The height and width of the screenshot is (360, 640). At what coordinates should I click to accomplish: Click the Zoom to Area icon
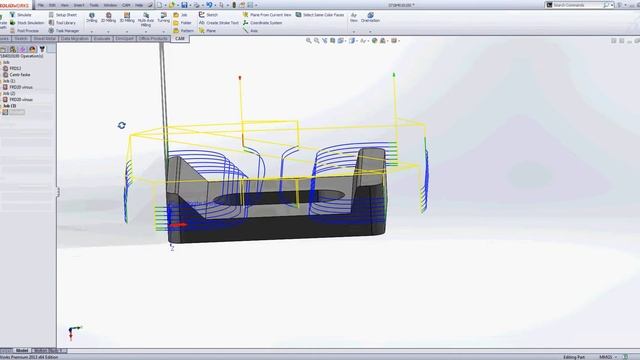316,40
